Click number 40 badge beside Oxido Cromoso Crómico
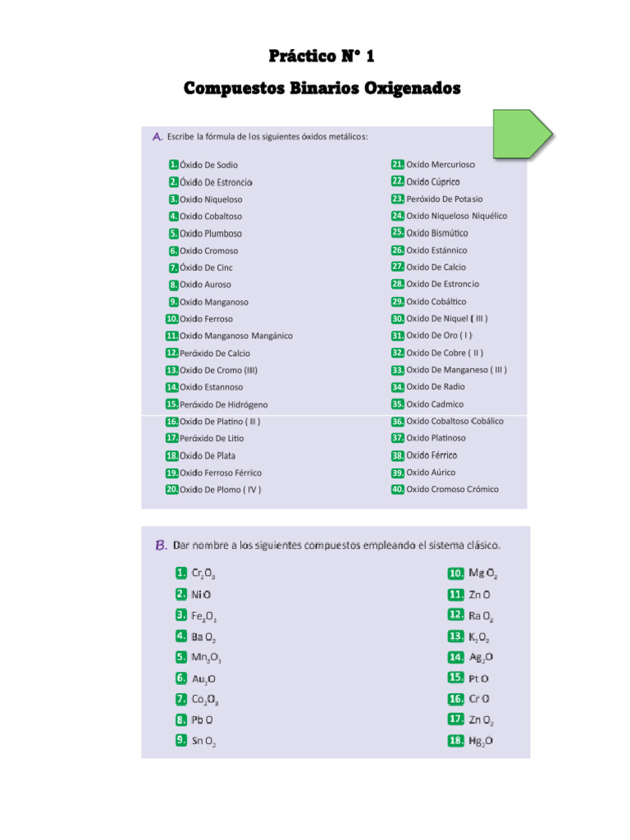The height and width of the screenshot is (840, 630). pyautogui.click(x=398, y=489)
